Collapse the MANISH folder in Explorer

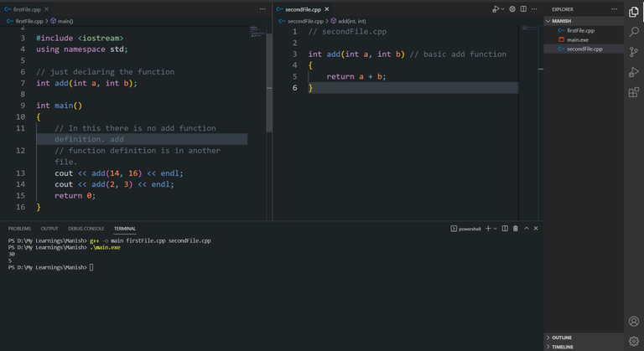(561, 21)
